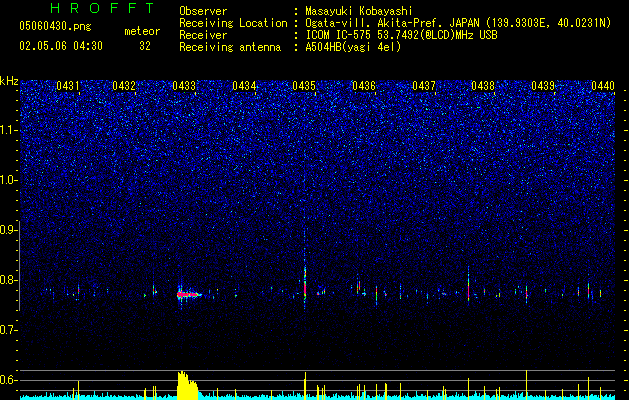The image size is (629, 400).
Task: Select the meteor count value 32
Action: 145,46
